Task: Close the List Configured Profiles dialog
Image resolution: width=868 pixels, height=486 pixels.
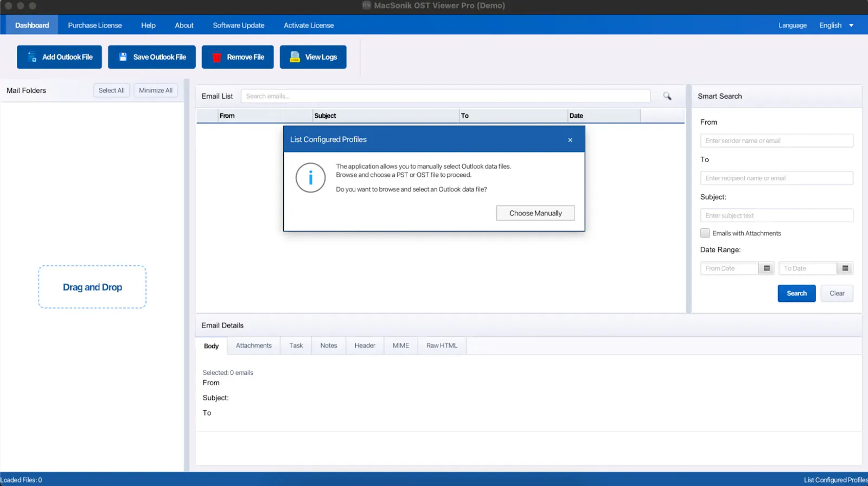Action: (570, 140)
